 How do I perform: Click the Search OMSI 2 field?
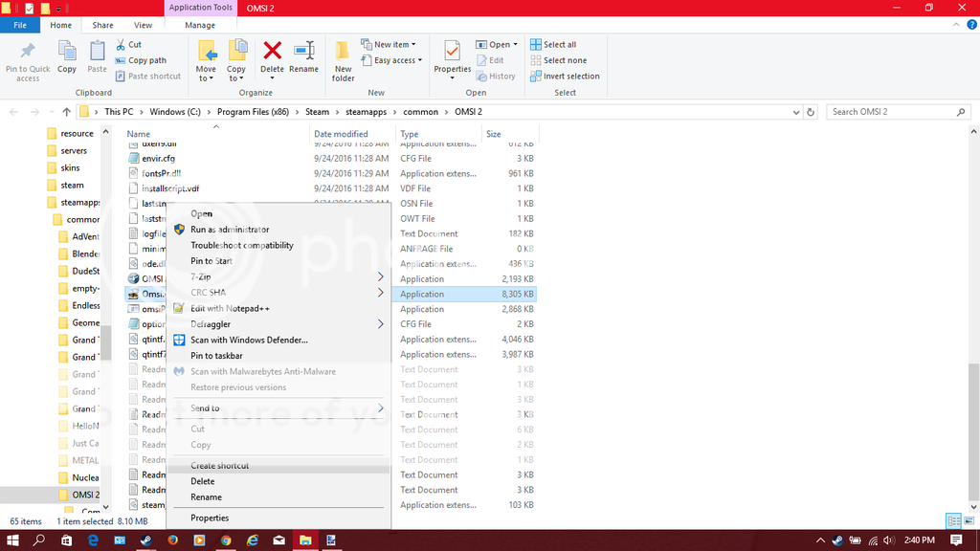pyautogui.click(x=895, y=112)
